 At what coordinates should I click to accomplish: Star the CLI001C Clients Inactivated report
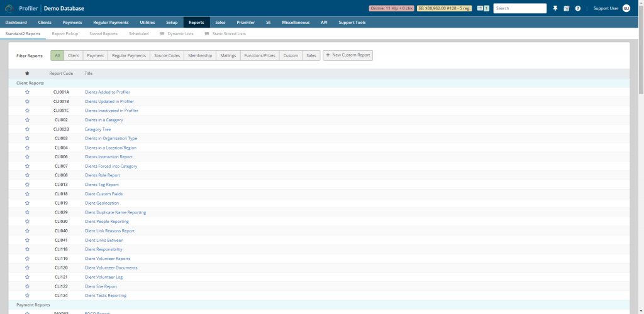[27, 111]
